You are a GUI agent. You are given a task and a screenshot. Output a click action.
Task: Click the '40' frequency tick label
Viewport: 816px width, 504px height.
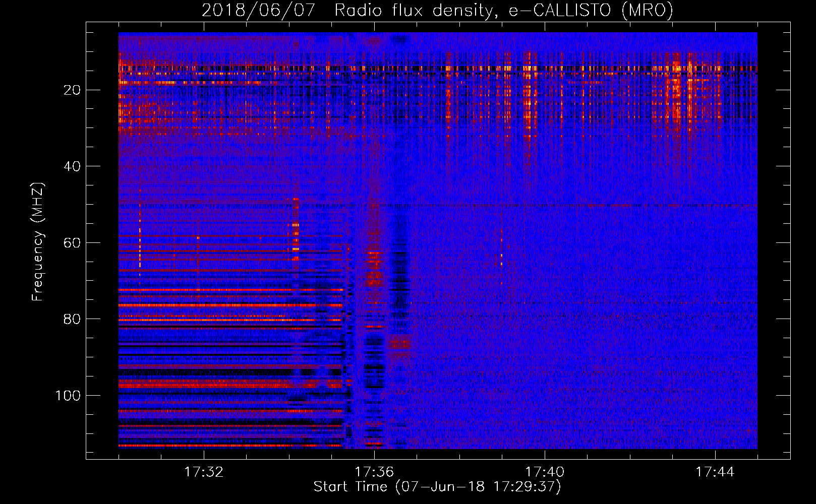point(73,166)
